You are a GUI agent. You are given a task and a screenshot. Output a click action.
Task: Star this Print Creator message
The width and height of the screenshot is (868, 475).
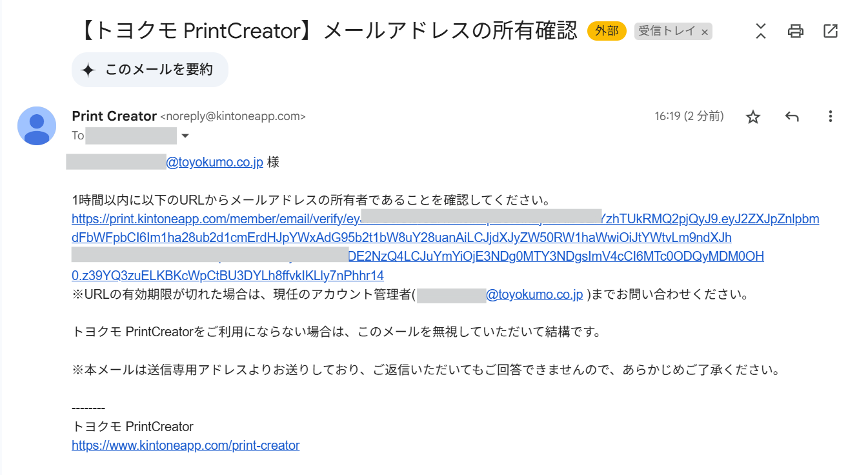click(753, 117)
